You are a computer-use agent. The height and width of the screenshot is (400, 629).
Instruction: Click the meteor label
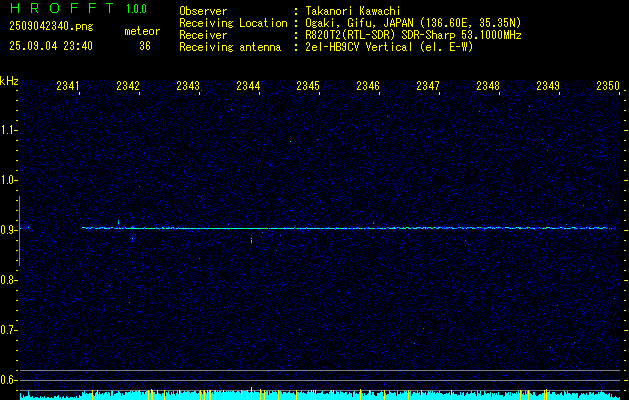pos(142,31)
